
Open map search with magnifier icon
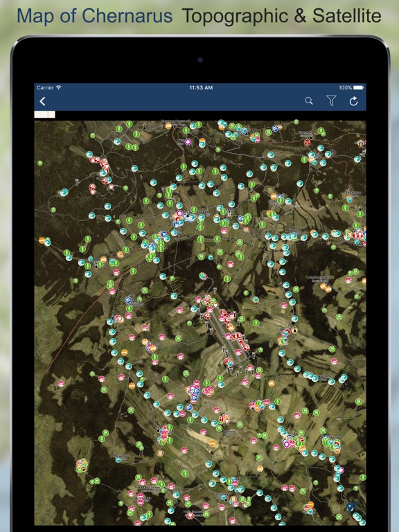click(x=309, y=100)
